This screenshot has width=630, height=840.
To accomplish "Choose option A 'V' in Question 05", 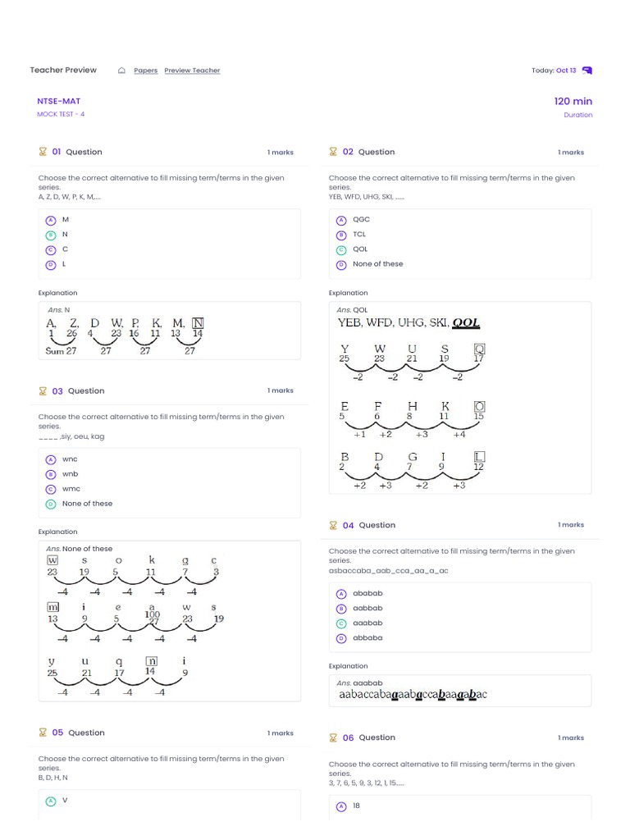I will click(51, 800).
